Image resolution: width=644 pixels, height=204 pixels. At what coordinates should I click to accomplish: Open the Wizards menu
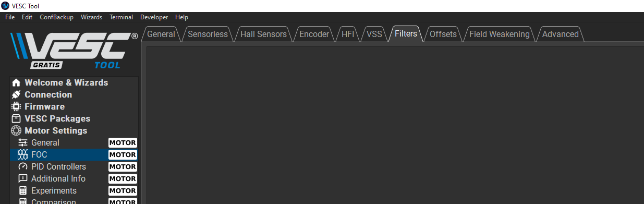coord(91,17)
